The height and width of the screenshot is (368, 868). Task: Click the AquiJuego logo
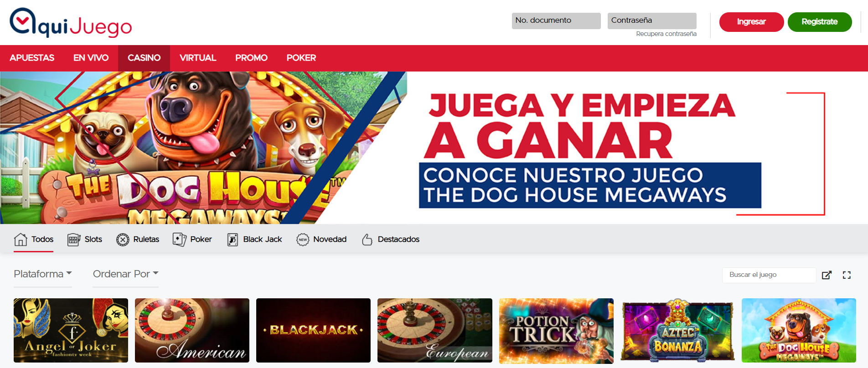71,23
